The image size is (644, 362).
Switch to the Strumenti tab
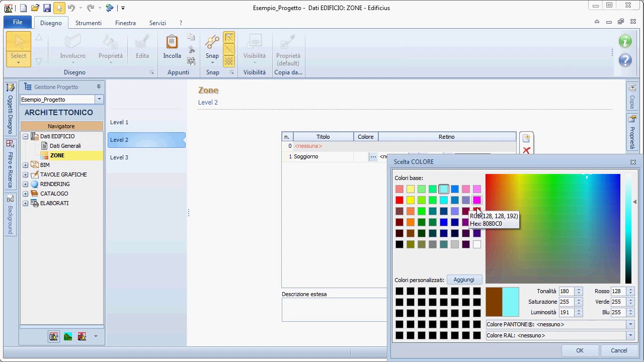click(89, 23)
